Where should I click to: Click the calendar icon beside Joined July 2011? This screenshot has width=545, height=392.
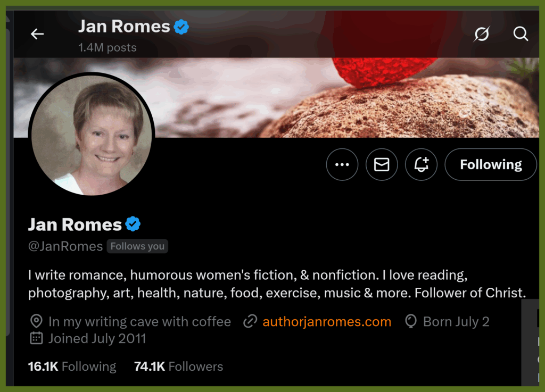pyautogui.click(x=37, y=338)
